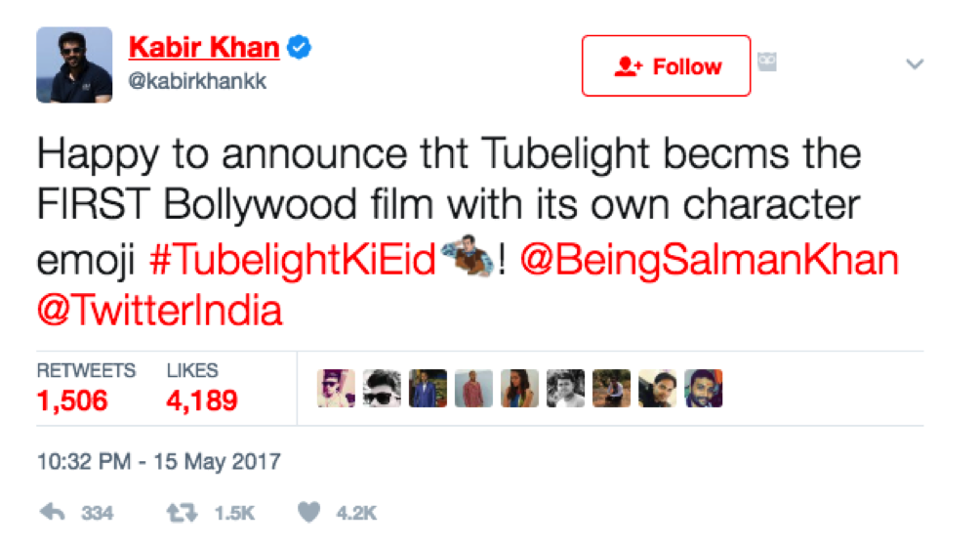Click the reply arrow icon
The image size is (980, 546).
(x=53, y=512)
